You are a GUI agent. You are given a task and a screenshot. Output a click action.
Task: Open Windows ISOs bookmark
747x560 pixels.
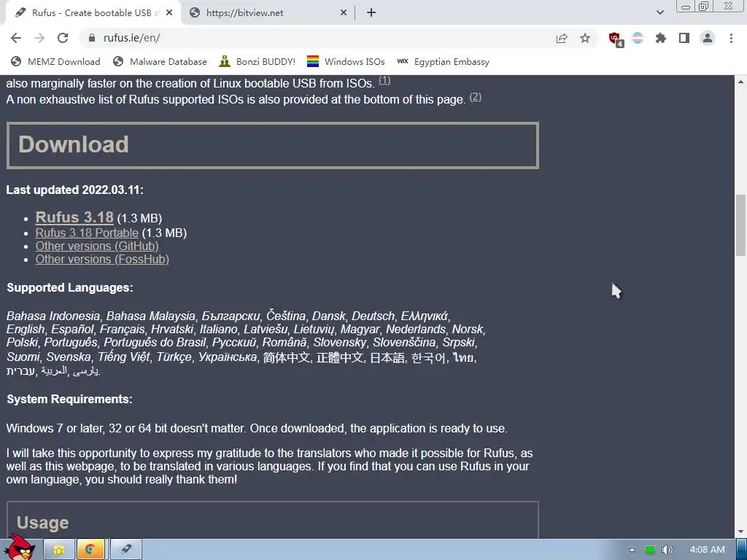coord(346,61)
